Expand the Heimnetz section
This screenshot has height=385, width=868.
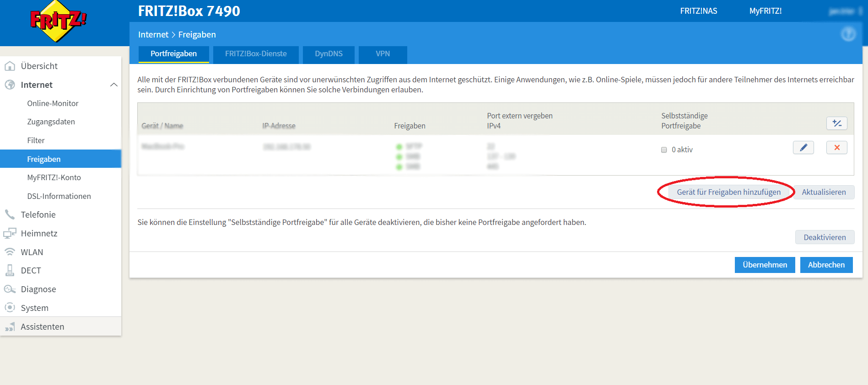(x=39, y=233)
